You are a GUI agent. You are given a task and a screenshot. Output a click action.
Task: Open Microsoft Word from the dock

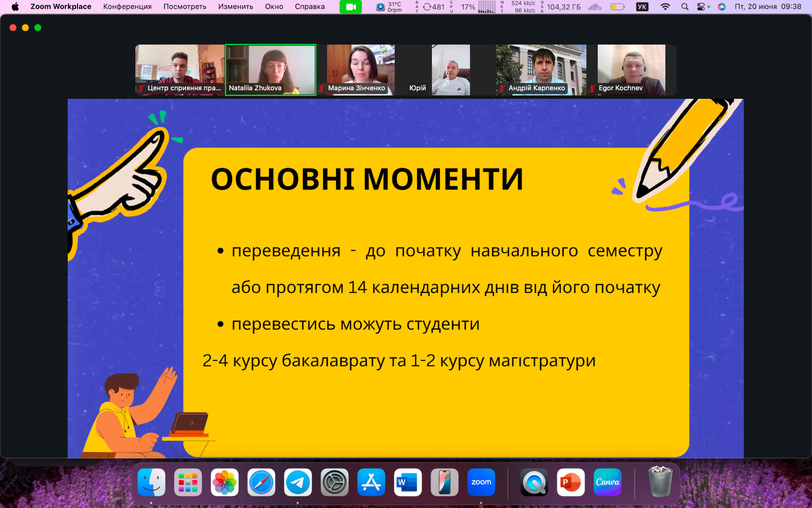[407, 483]
